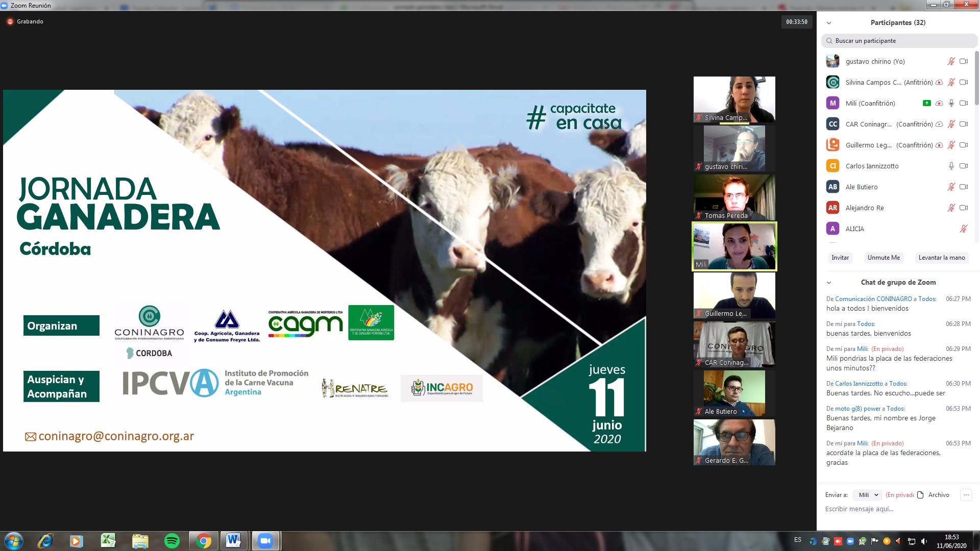Select Tomas Pereda video thumbnail

coord(734,198)
